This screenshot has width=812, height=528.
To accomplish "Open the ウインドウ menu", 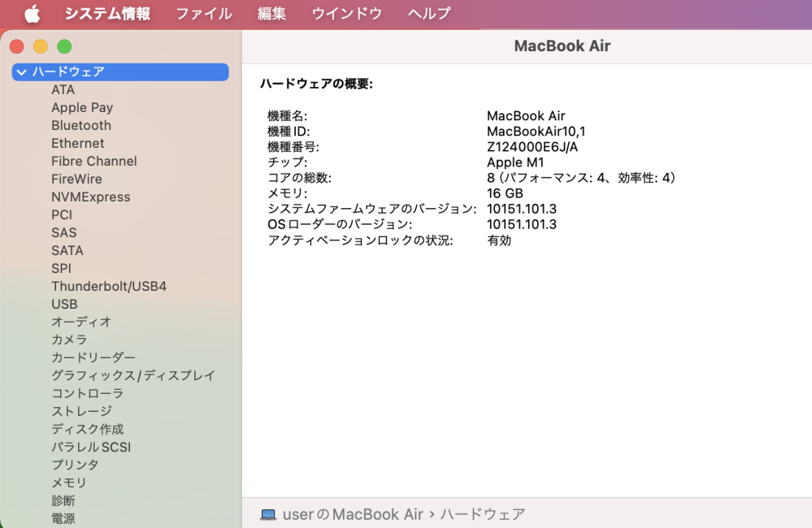I will [x=346, y=14].
